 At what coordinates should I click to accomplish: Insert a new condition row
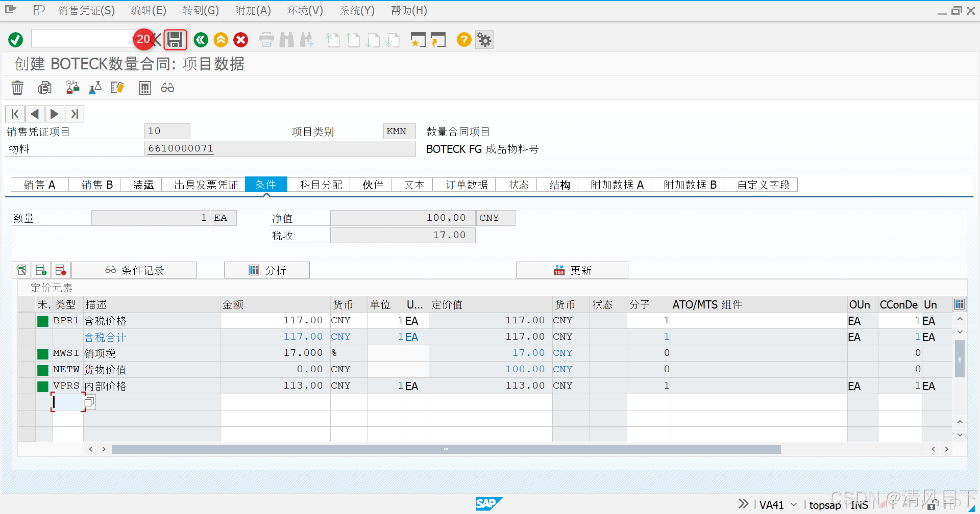(x=41, y=270)
